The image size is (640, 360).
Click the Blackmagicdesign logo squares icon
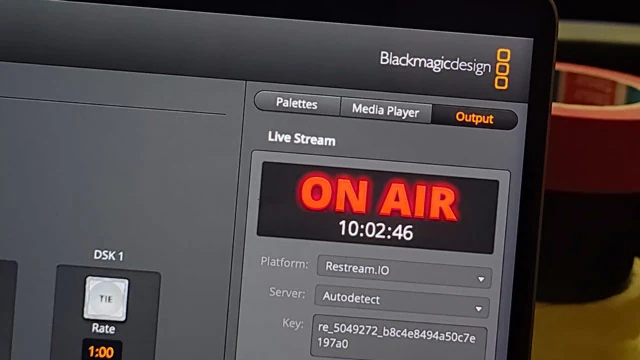[502, 69]
